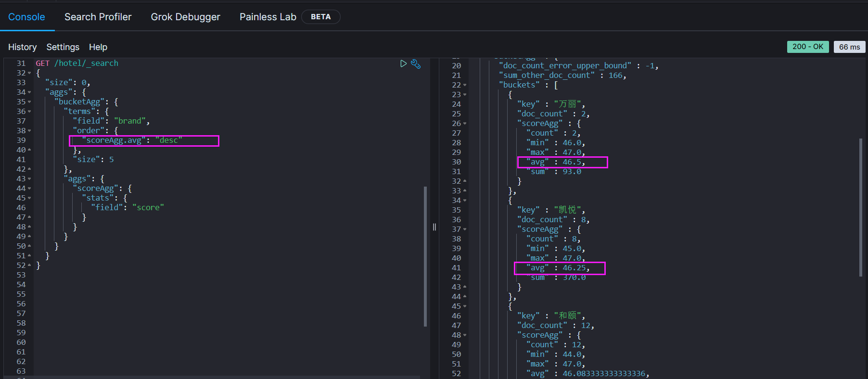Open the wrench request options icon

click(x=416, y=64)
